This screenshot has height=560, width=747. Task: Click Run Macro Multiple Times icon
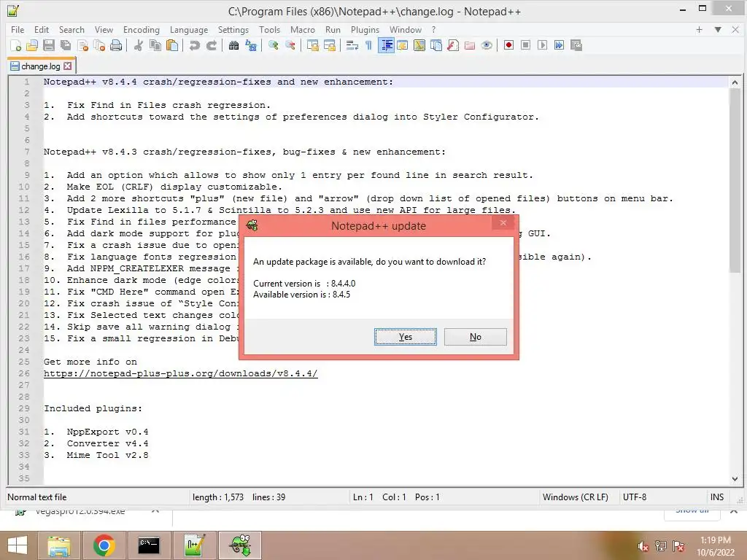point(559,45)
